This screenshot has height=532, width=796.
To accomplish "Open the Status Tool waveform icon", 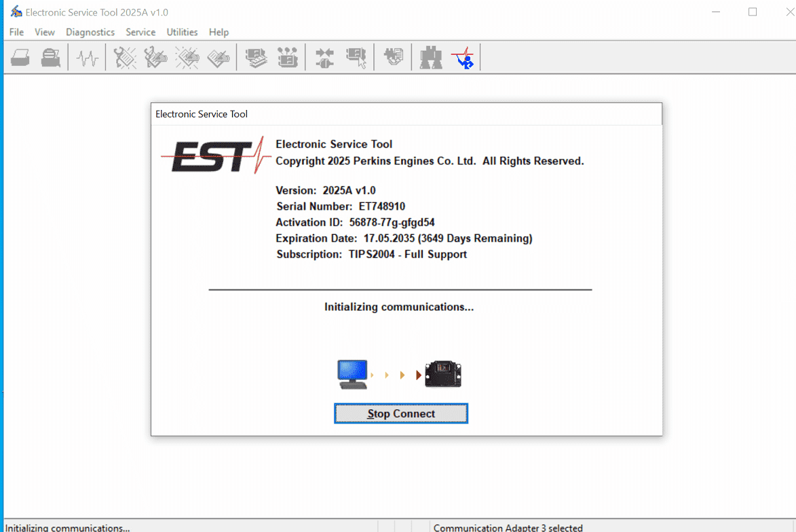I will pos(87,58).
